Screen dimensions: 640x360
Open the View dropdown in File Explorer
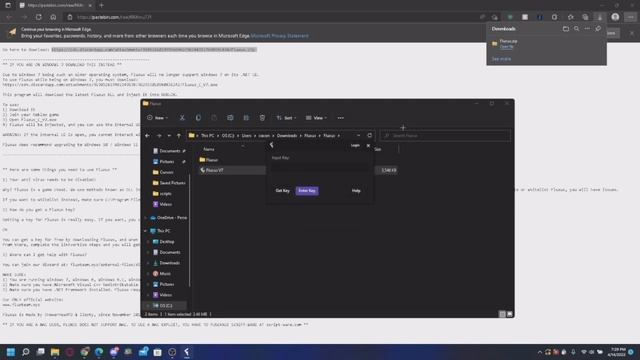point(316,118)
